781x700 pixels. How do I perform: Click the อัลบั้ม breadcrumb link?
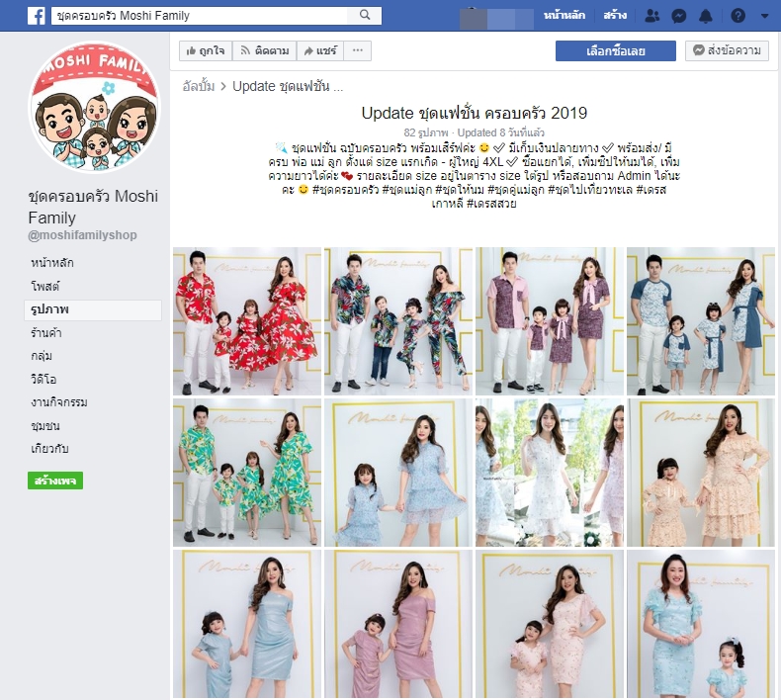(x=199, y=86)
